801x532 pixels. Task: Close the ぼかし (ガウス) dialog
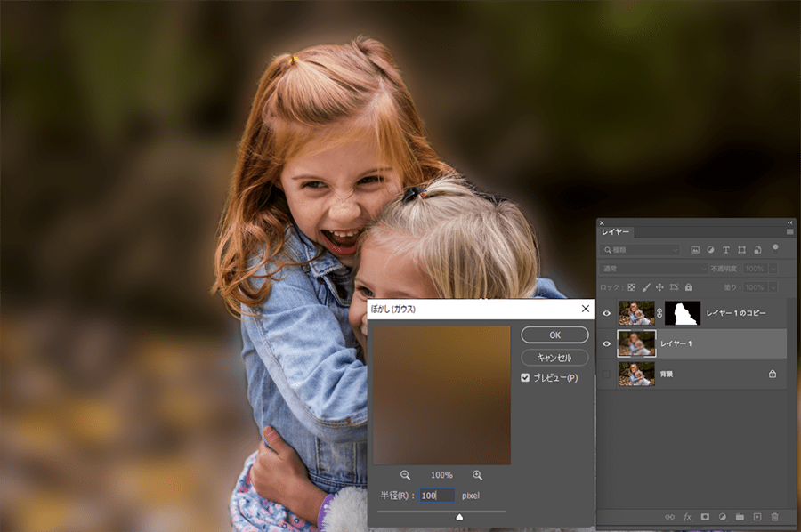click(x=586, y=309)
